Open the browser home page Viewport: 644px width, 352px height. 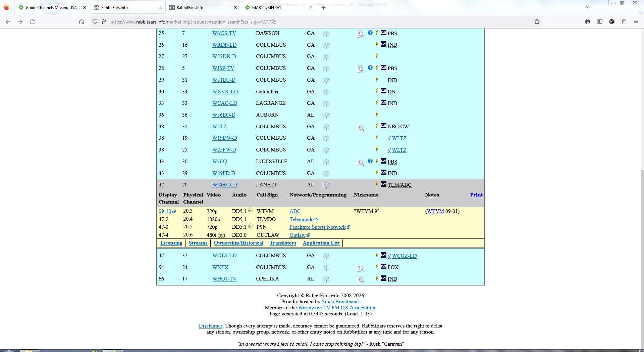coord(82,22)
